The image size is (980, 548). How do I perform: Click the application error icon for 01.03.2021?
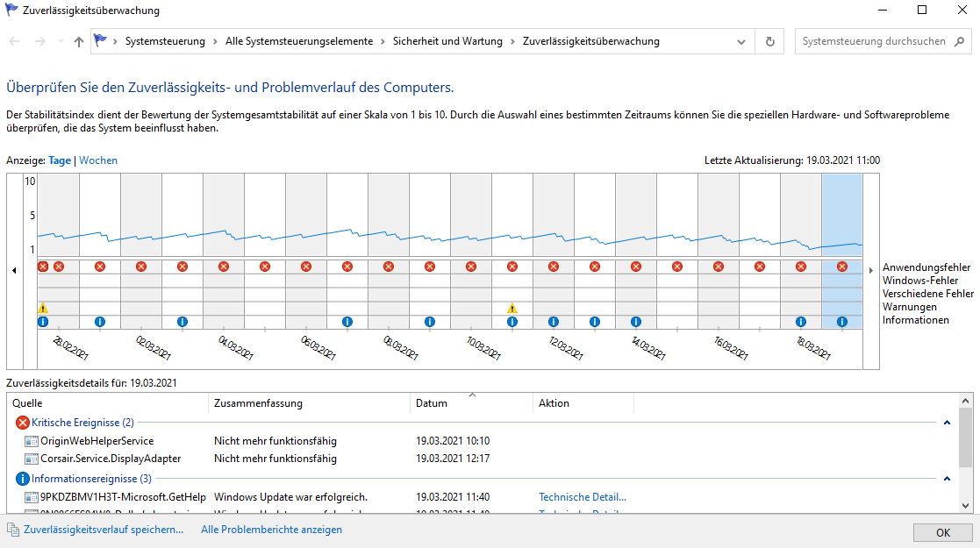(x=100, y=267)
